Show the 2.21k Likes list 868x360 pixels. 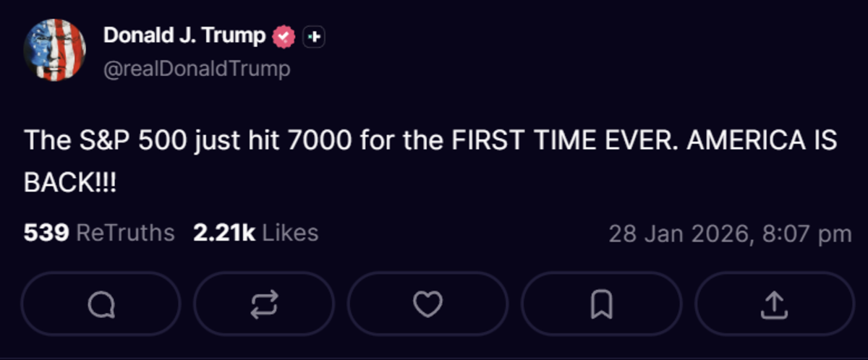pos(255,233)
